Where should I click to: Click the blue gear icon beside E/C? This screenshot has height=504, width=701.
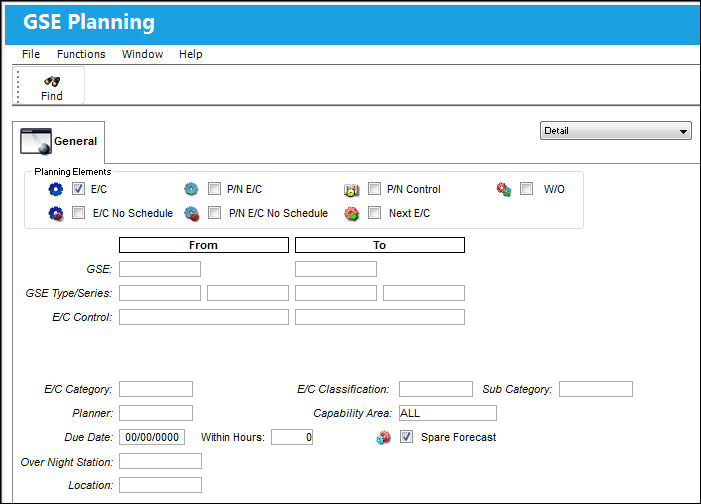coord(56,189)
